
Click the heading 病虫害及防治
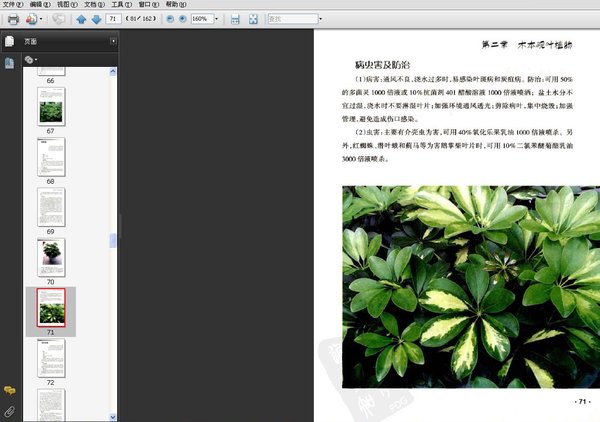[382, 65]
